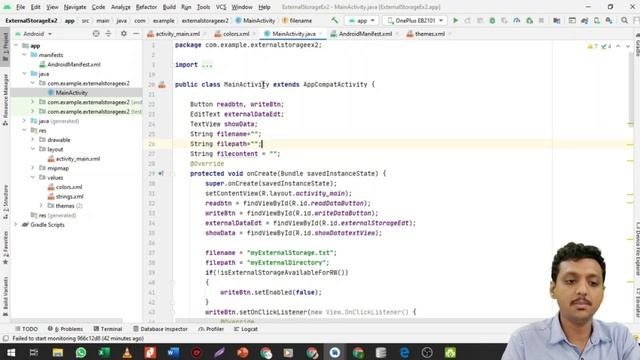Screen dimensions: 640x360
Task: Open the Structure side panel
Action: pos(5,202)
